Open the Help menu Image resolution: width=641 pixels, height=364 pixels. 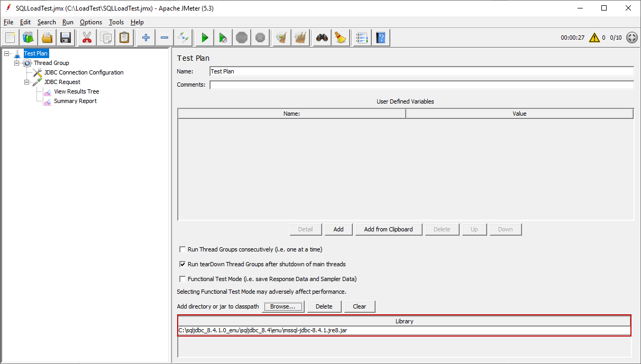[137, 22]
